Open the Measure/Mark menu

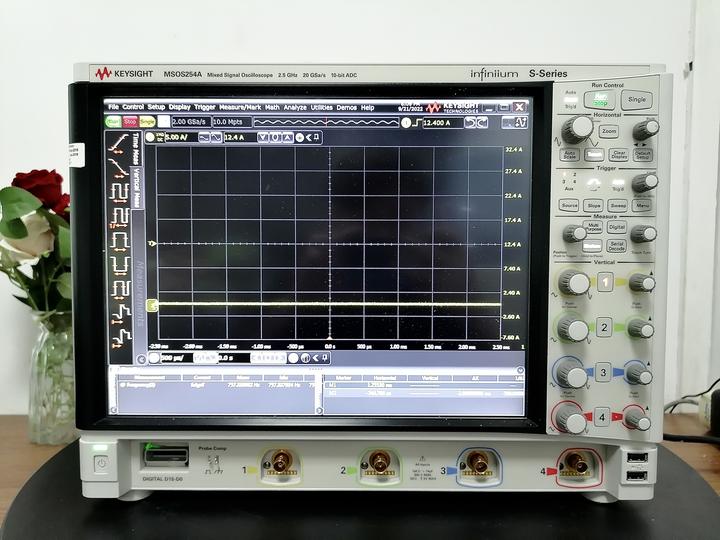pos(240,107)
